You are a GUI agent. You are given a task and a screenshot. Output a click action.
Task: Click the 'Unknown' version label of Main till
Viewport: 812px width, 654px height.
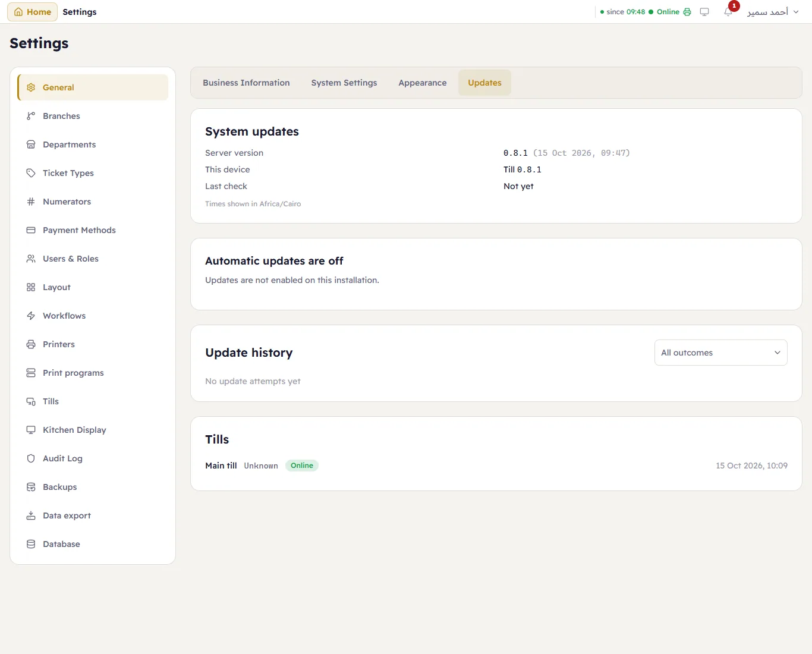[x=261, y=466]
